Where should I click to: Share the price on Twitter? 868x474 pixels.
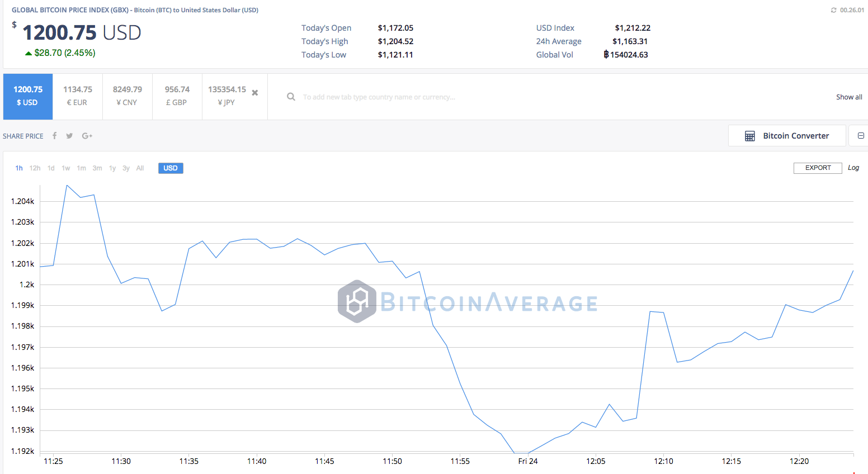point(69,135)
